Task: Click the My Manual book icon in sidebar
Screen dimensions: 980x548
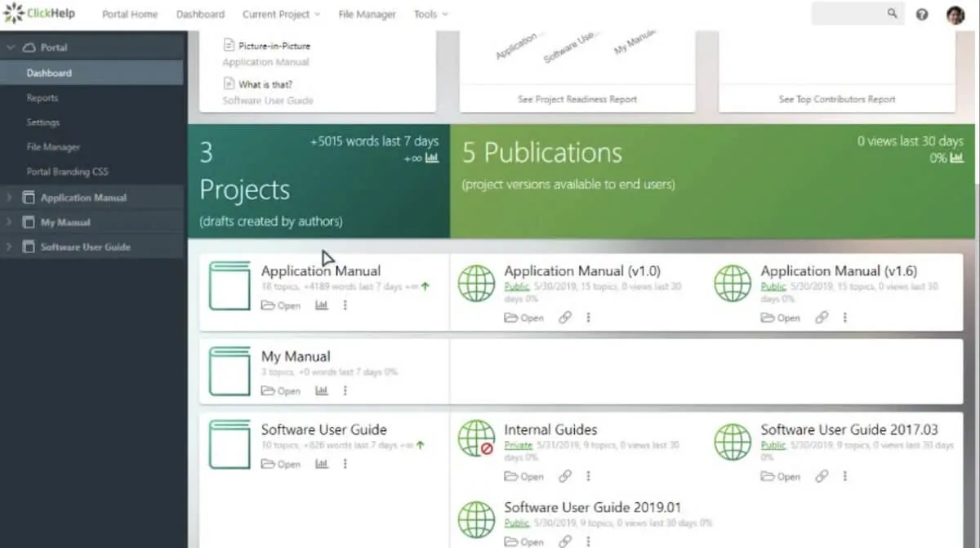Action: coord(29,222)
